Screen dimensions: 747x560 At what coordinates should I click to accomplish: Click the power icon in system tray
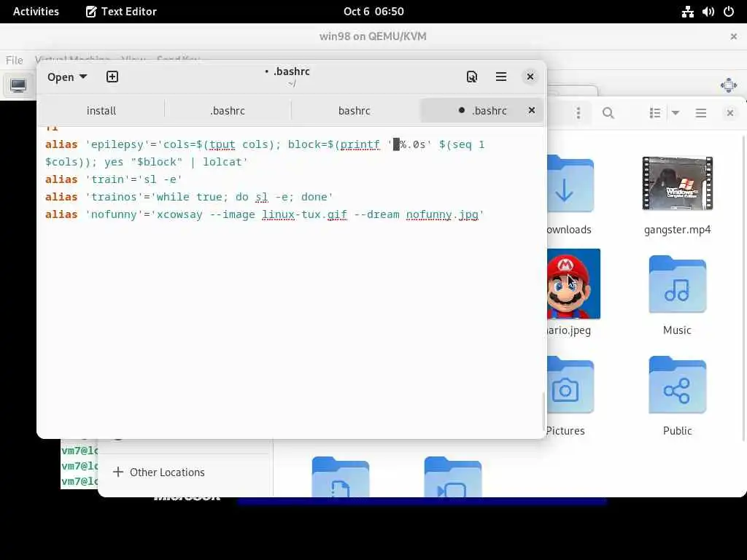point(729,12)
